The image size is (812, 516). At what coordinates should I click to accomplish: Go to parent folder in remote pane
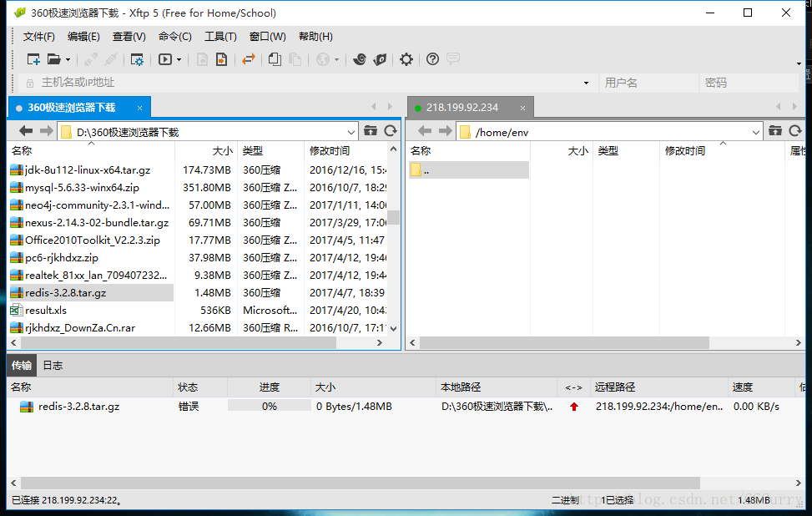(775, 131)
